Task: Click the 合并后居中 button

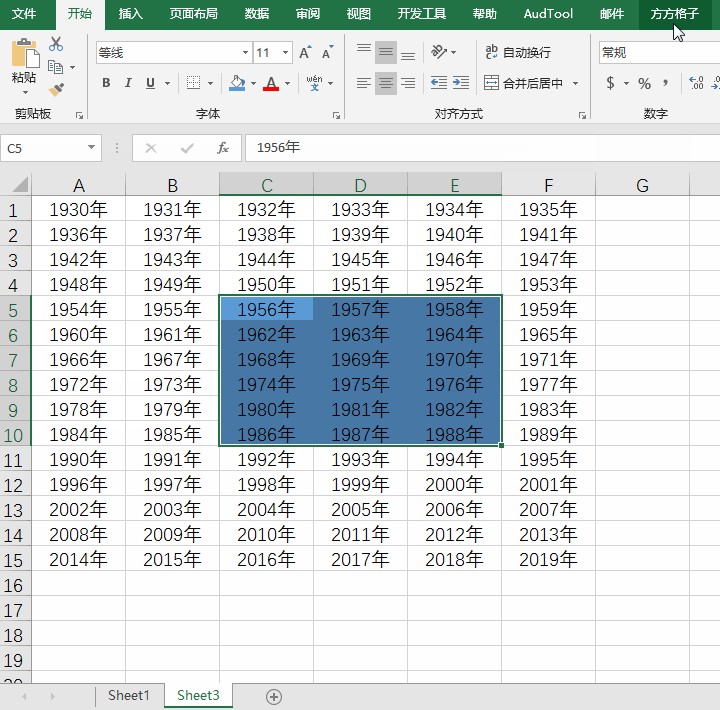Action: [524, 83]
